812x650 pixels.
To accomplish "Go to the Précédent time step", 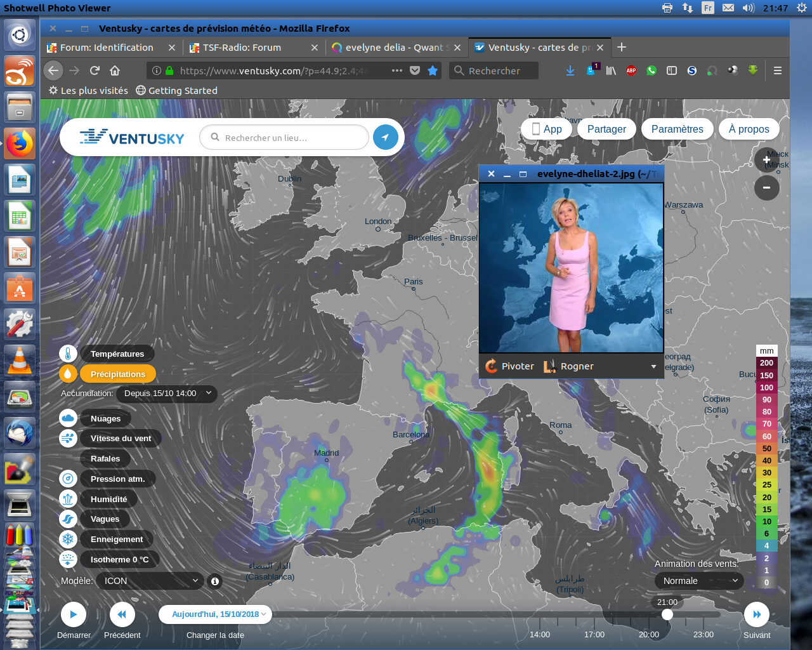I will 122,614.
